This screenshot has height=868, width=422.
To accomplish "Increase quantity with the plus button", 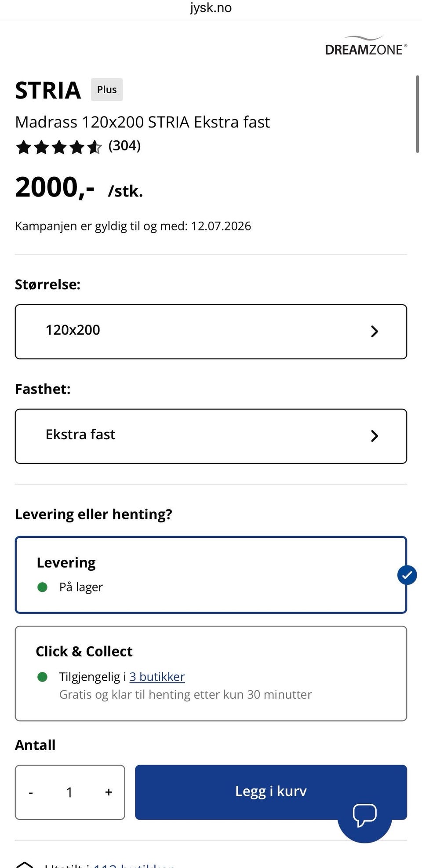I will click(109, 792).
